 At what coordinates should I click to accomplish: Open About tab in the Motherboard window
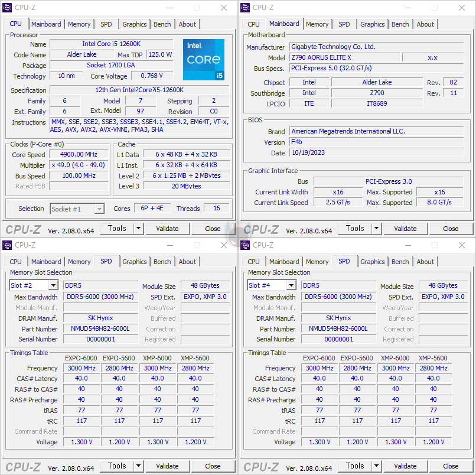click(x=425, y=24)
